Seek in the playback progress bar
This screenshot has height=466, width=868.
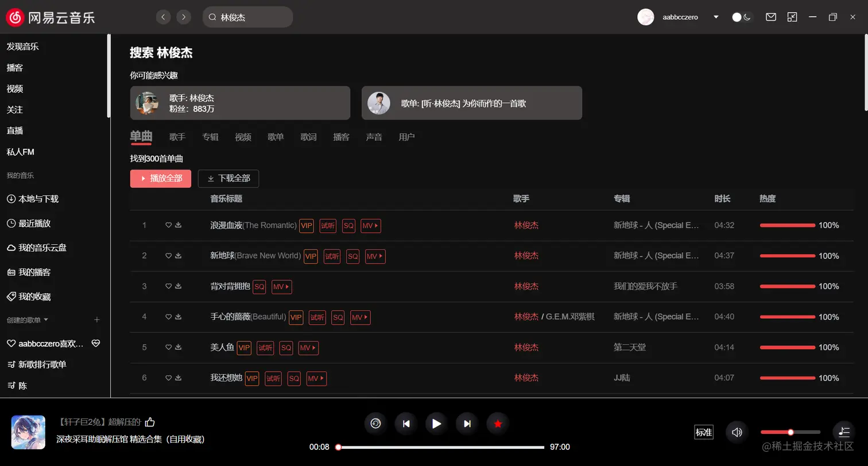441,447
